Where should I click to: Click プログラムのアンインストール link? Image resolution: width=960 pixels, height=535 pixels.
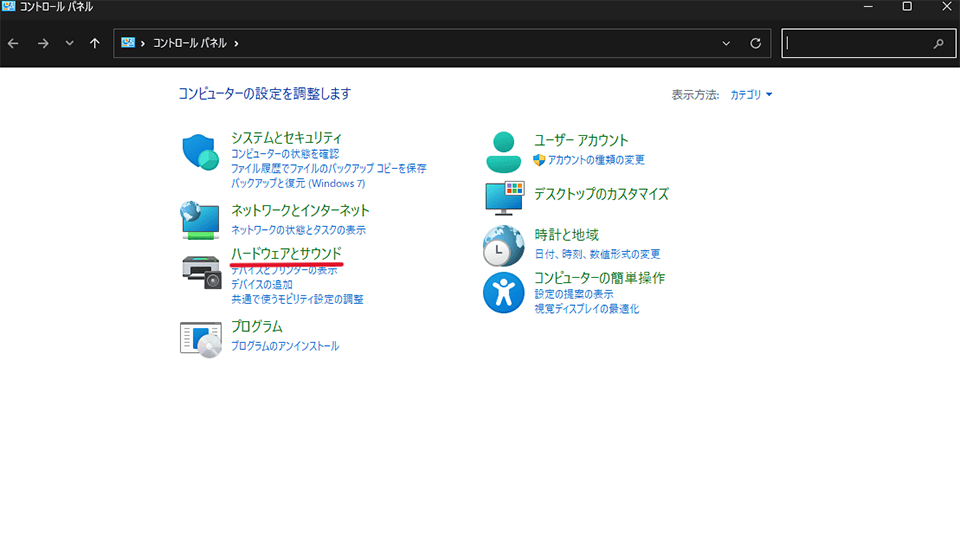point(285,346)
